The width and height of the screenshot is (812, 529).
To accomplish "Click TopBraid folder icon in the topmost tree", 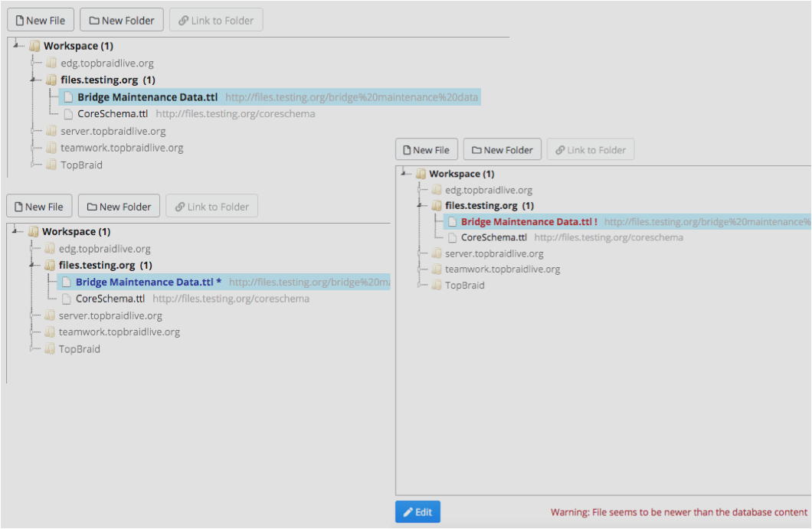I will click(51, 165).
